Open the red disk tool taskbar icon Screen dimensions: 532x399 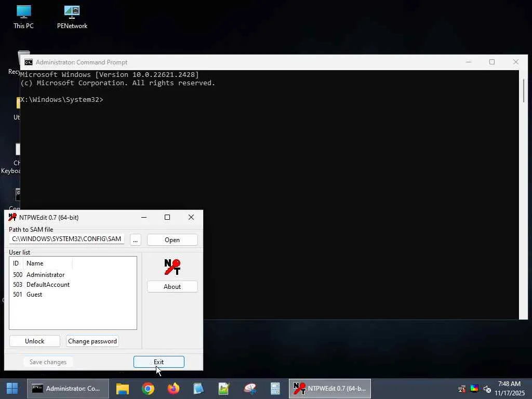point(250,389)
